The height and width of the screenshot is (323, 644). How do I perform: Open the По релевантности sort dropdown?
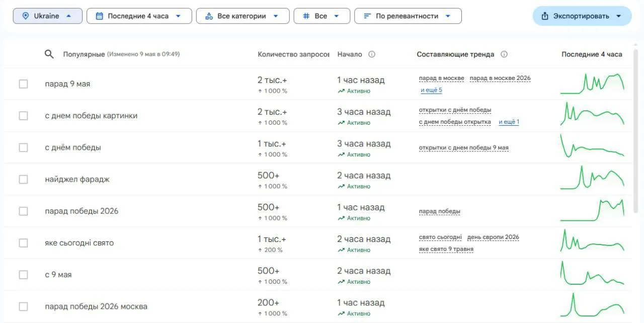408,16
